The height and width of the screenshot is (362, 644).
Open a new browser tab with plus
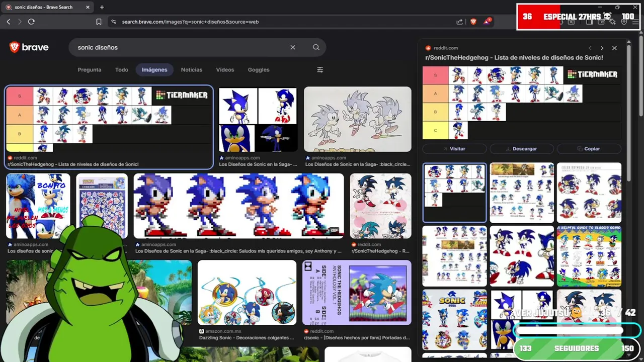coord(102,7)
